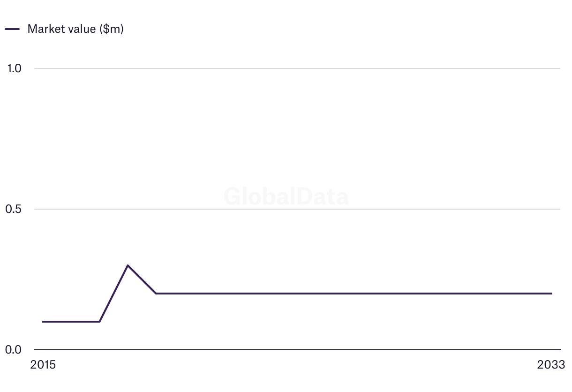Viewport: 572px width, 392px height.
Task: Select the line's starting point above 2015
Action: [x=43, y=322]
